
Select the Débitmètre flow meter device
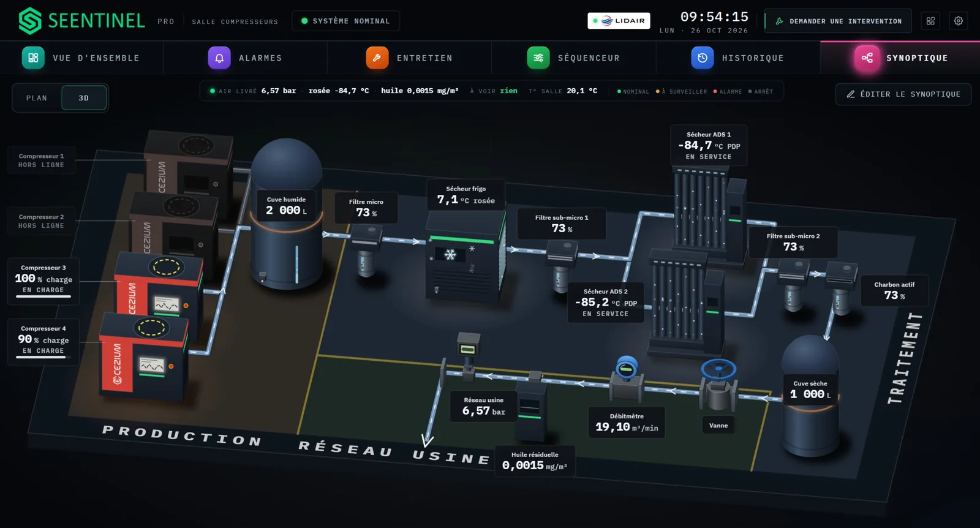pos(627,380)
